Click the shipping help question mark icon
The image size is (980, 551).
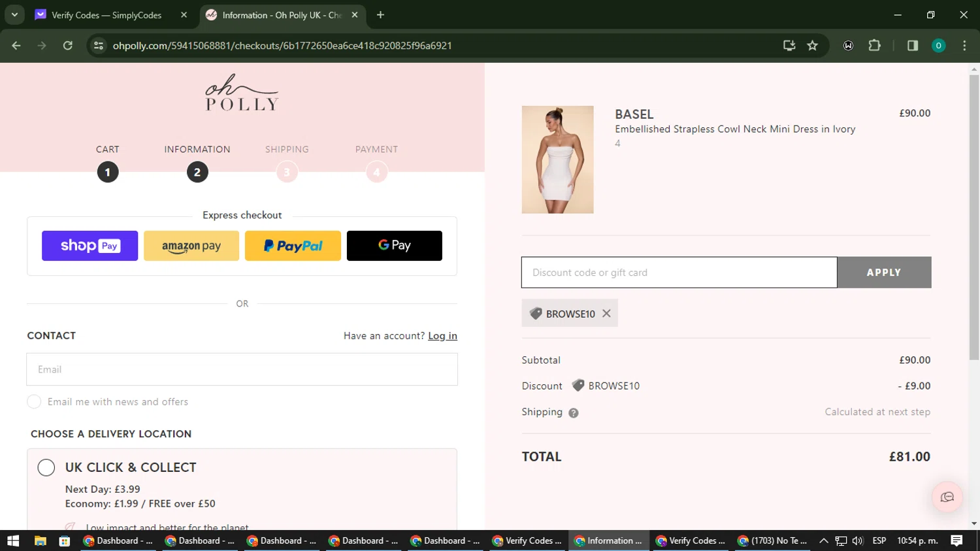pos(574,413)
